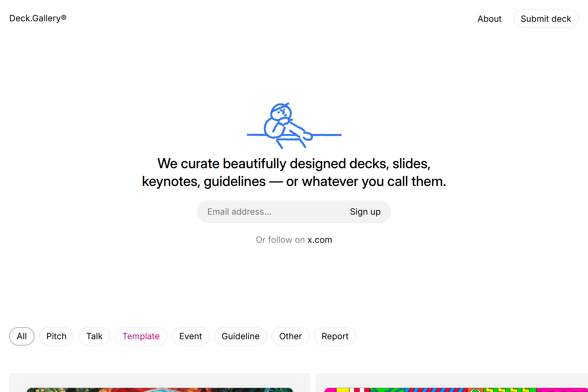Filter decks by Event category
Screen dimensions: 588x392
tap(190, 336)
